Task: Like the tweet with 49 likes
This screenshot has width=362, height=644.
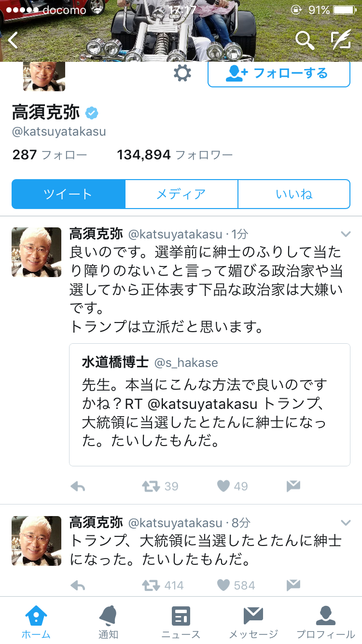Action: coord(223,486)
